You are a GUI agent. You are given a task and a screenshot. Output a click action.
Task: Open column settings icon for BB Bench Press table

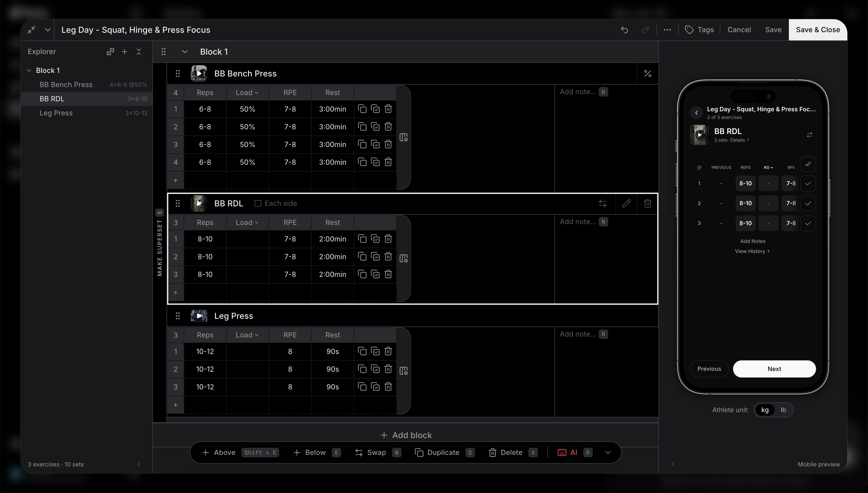coord(404,137)
